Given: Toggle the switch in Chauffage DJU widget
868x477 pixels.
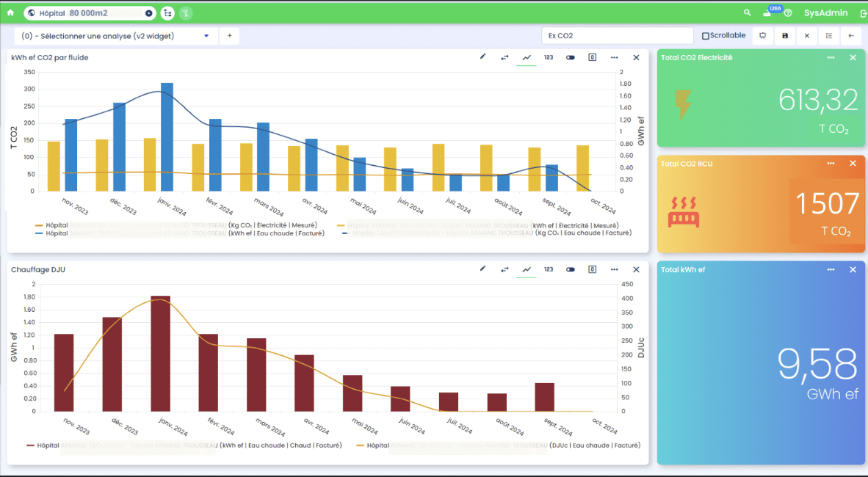Looking at the screenshot, I should click(x=571, y=269).
